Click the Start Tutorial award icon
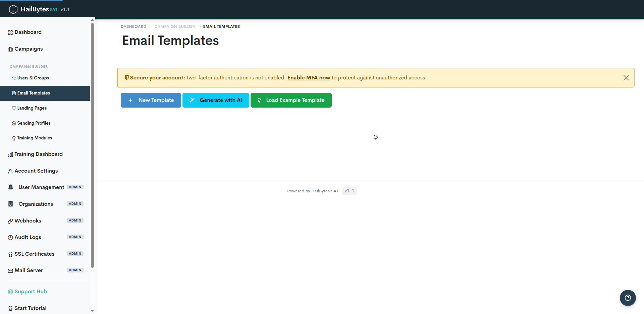 10,309
